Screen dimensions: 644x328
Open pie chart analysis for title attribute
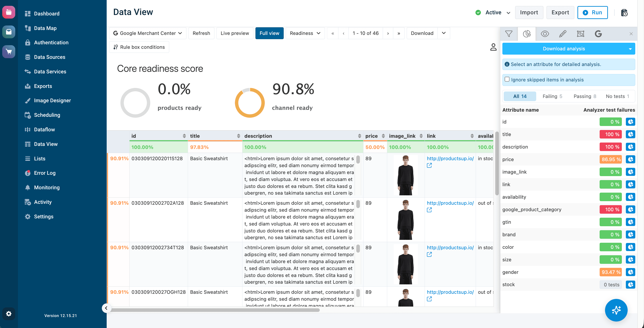(630, 134)
